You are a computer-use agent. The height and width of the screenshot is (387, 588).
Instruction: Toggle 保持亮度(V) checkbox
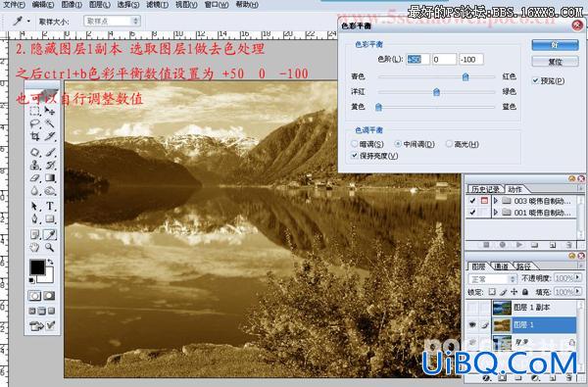click(x=354, y=155)
